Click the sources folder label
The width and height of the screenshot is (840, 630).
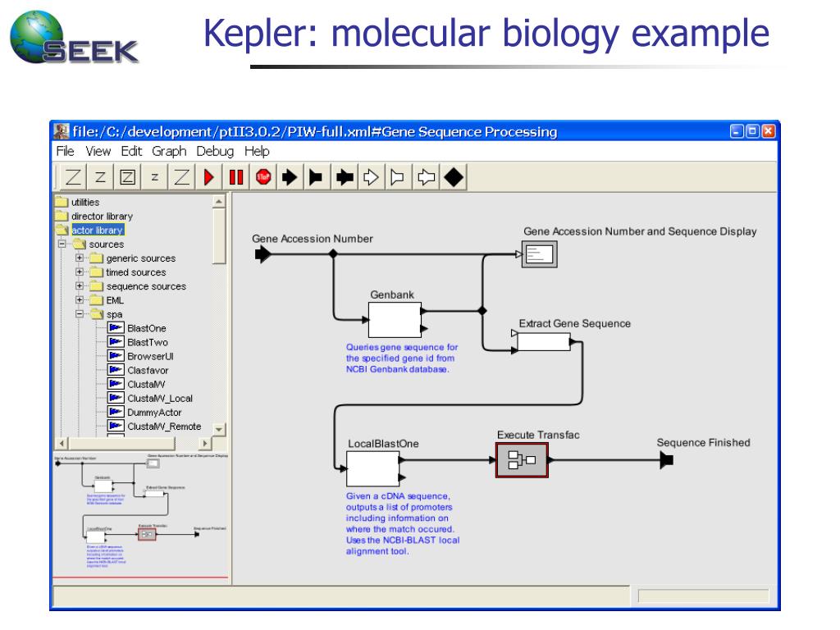click(106, 244)
